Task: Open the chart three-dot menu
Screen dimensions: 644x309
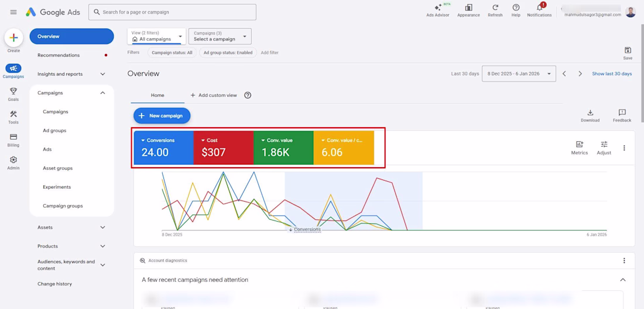Action: (x=624, y=148)
